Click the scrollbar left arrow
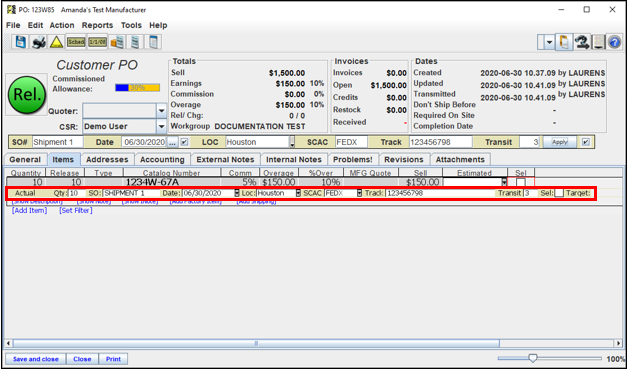 click(x=8, y=343)
